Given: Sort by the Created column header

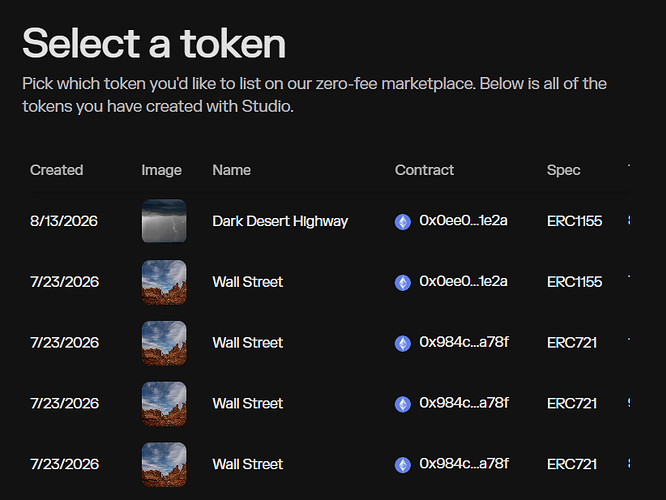Looking at the screenshot, I should pos(56,170).
